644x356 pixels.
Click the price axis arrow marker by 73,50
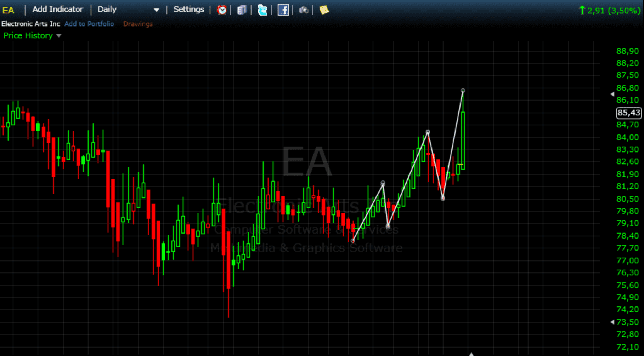(612, 322)
